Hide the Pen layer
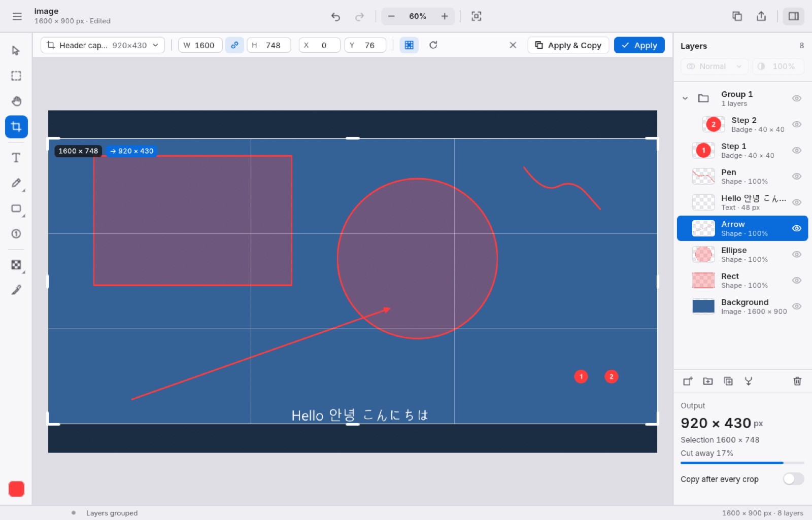 [x=797, y=177]
